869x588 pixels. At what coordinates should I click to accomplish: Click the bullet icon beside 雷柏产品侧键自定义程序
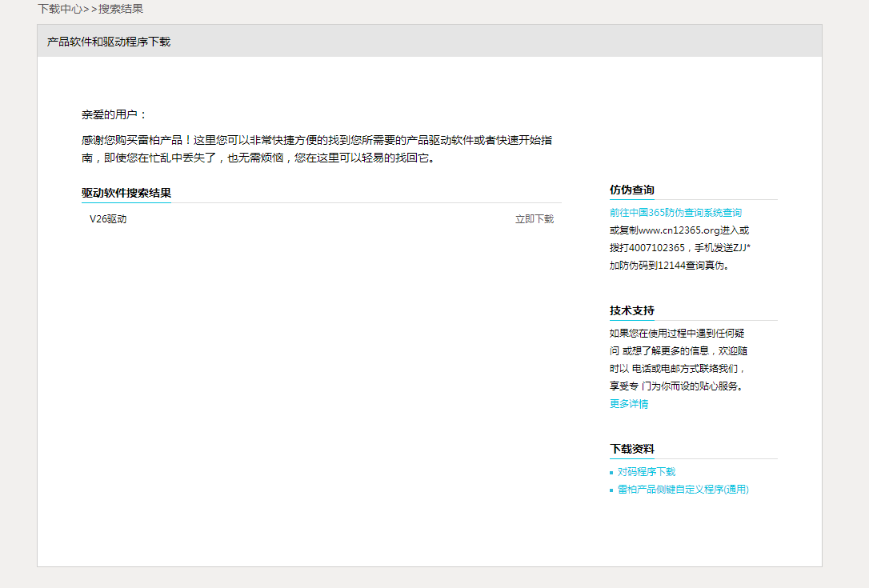[611, 490]
